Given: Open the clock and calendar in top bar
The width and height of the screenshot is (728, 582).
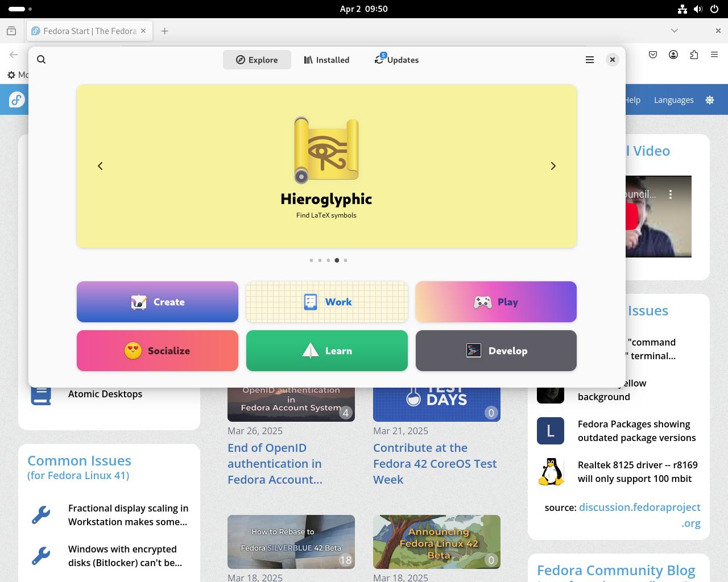Looking at the screenshot, I should [x=364, y=9].
